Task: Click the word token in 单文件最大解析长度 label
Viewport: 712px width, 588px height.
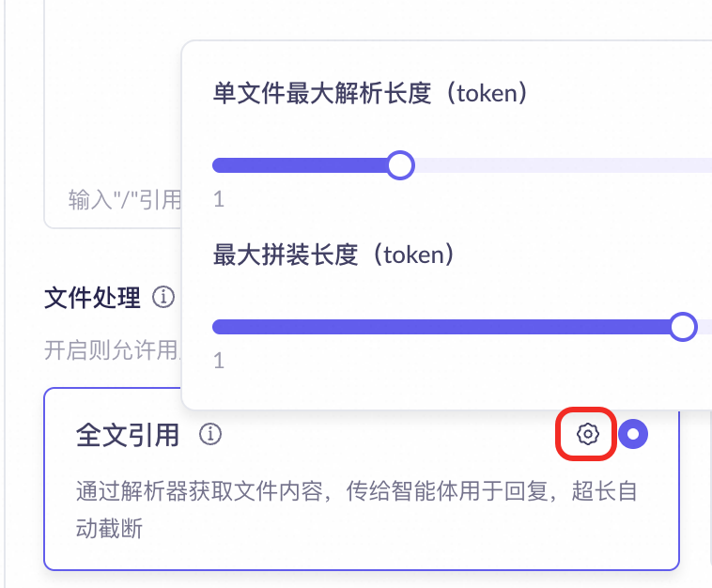Action: click(488, 93)
